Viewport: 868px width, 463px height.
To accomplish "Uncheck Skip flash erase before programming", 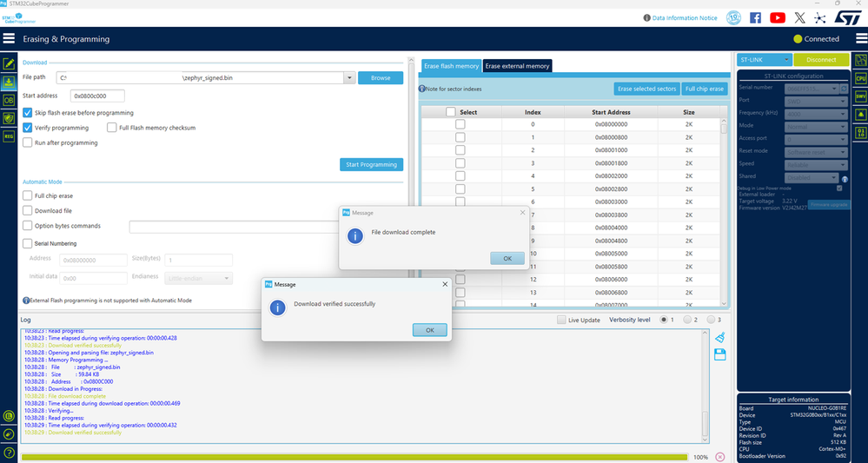I will click(28, 112).
